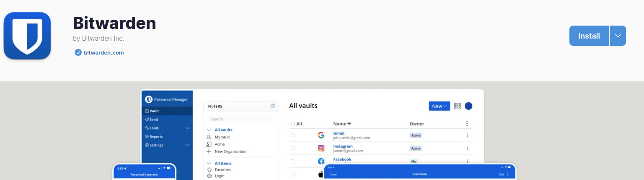Tick the Gmail row checkbox

tap(292, 135)
